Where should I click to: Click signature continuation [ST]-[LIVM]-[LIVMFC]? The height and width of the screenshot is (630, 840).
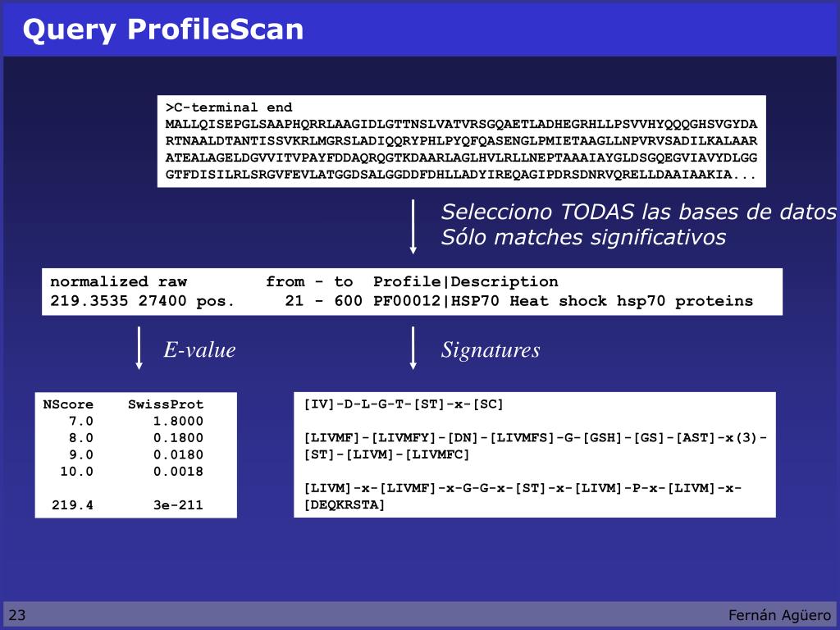tap(387, 454)
